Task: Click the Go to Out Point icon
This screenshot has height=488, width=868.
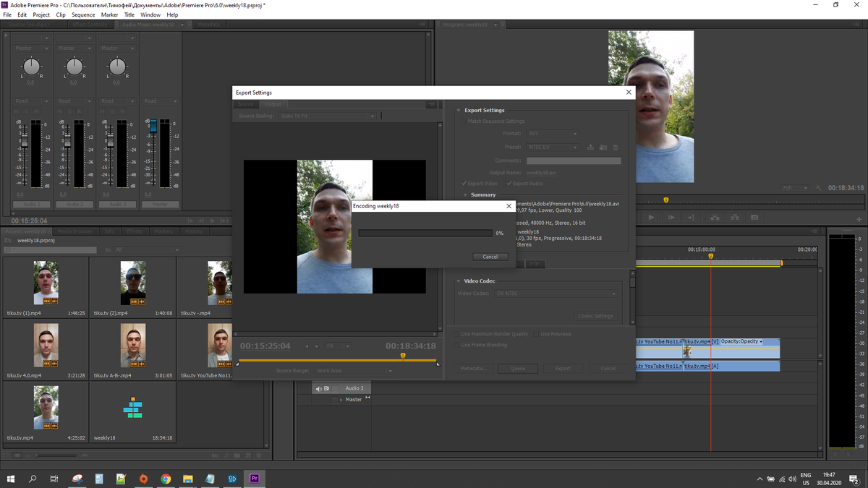Action: (692, 217)
